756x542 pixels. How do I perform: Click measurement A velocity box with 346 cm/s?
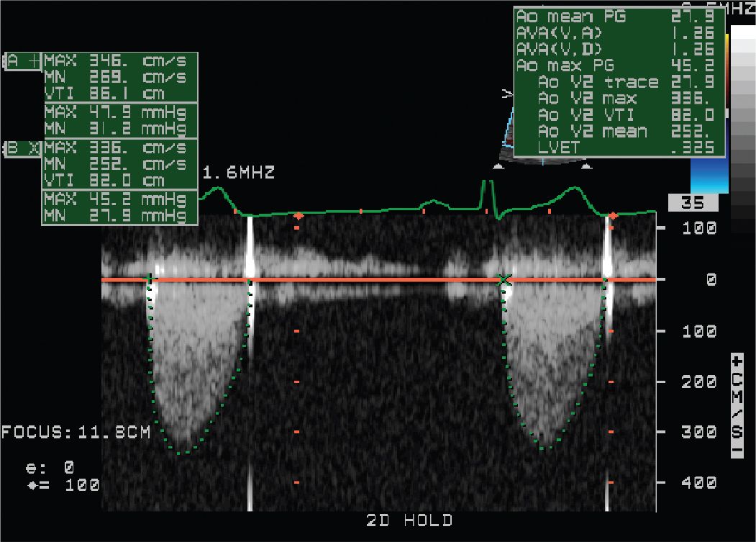click(119, 77)
